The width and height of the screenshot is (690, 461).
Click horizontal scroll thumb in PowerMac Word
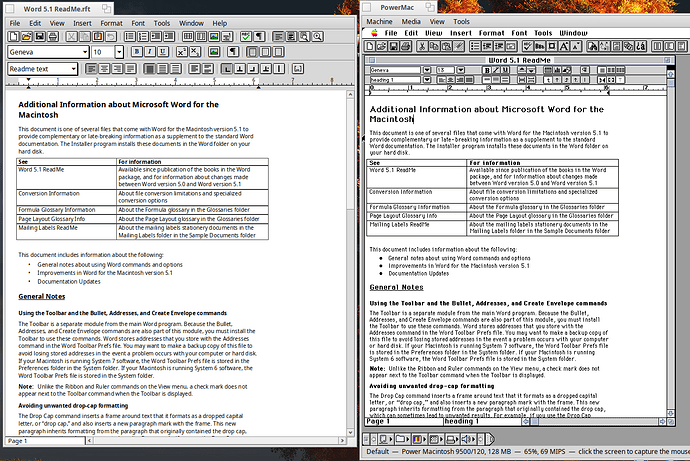pyautogui.click(x=534, y=421)
